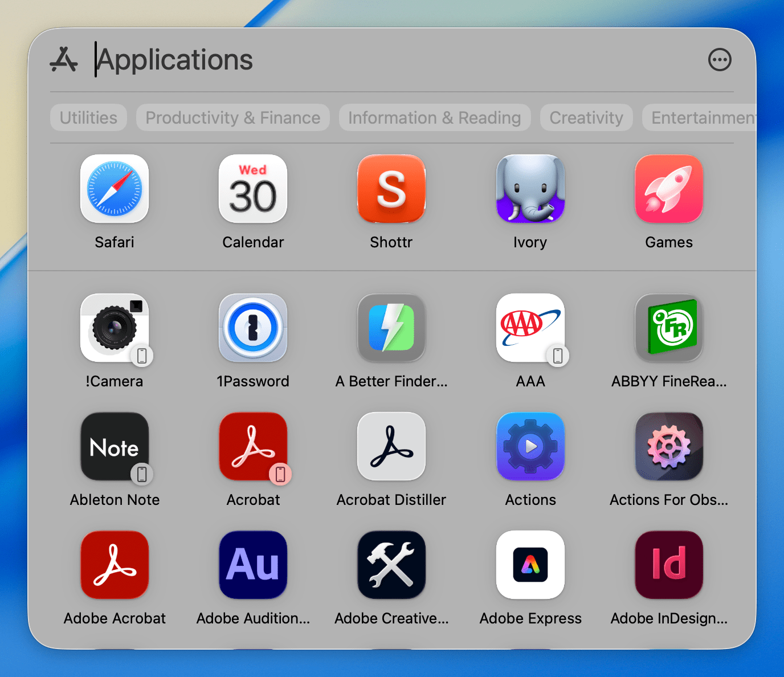Filter by Productivity & Finance category
Image resolution: width=784 pixels, height=677 pixels.
[x=233, y=117]
